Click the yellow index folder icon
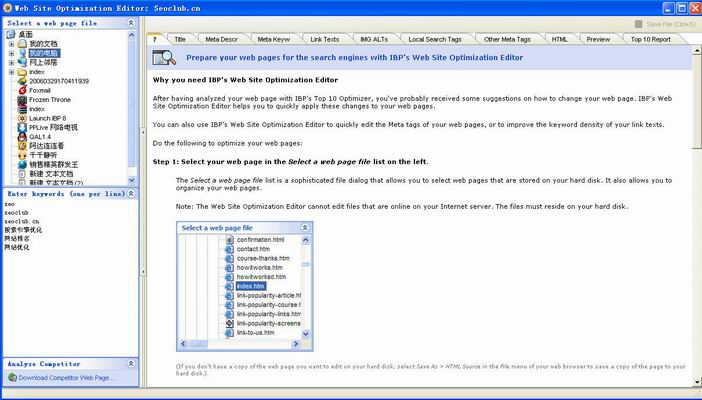The width and height of the screenshot is (702, 400). (22, 72)
